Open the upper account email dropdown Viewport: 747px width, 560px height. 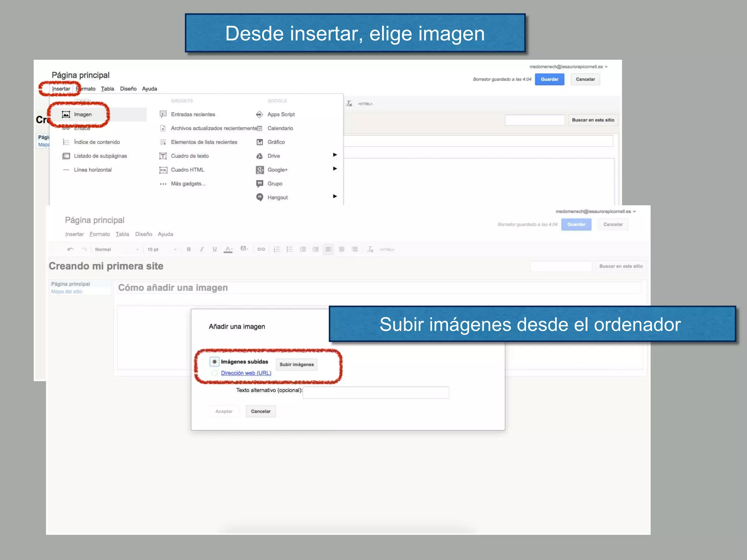click(x=569, y=67)
